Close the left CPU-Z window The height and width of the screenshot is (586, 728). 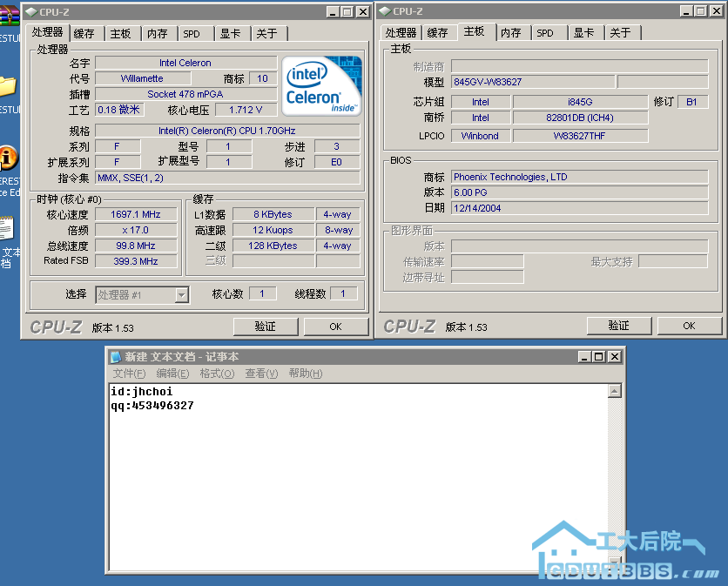pyautogui.click(x=362, y=12)
